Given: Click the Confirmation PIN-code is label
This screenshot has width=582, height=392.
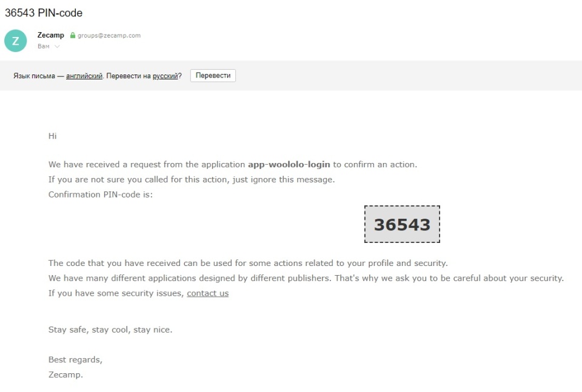Looking at the screenshot, I should click(x=101, y=194).
